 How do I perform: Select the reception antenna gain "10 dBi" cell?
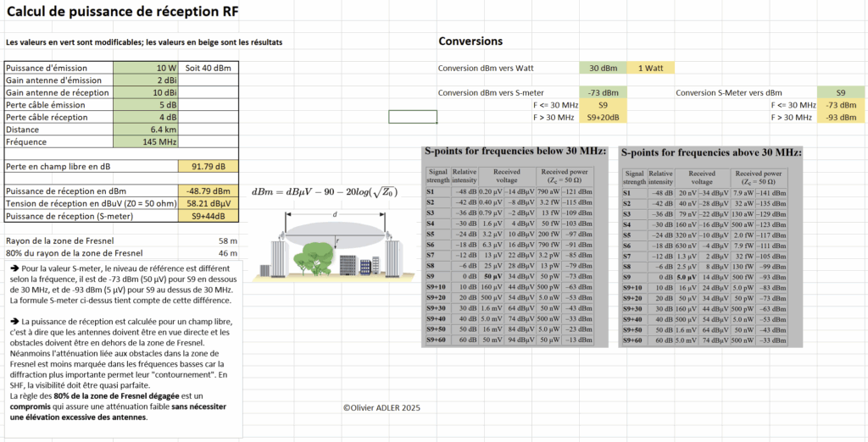point(146,92)
